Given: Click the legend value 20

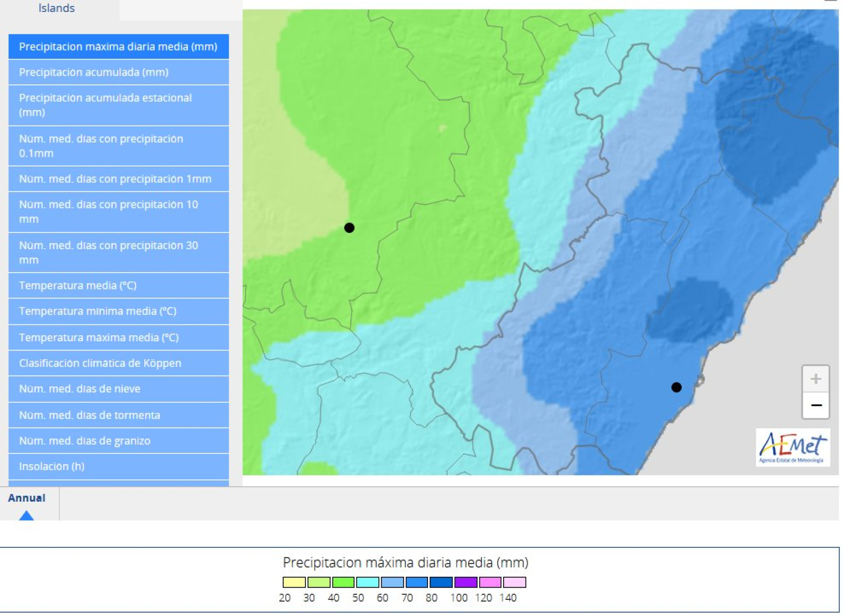Looking at the screenshot, I should (284, 597).
